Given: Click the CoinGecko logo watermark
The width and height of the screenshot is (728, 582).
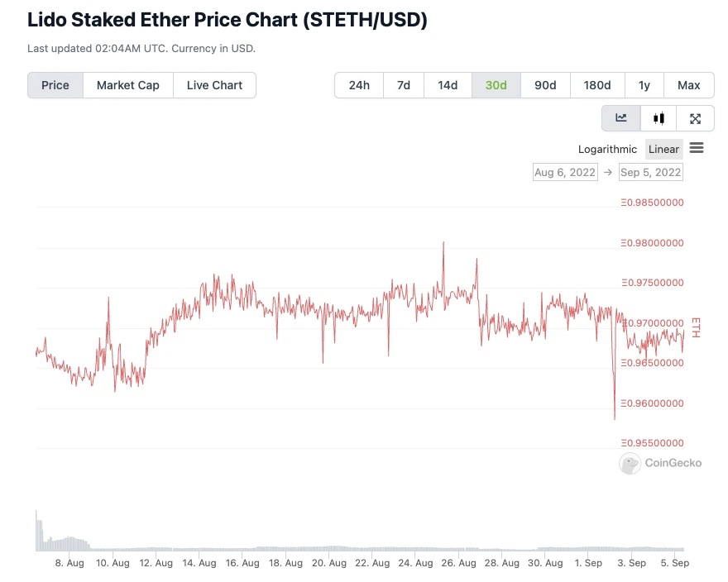Looking at the screenshot, I should click(660, 463).
